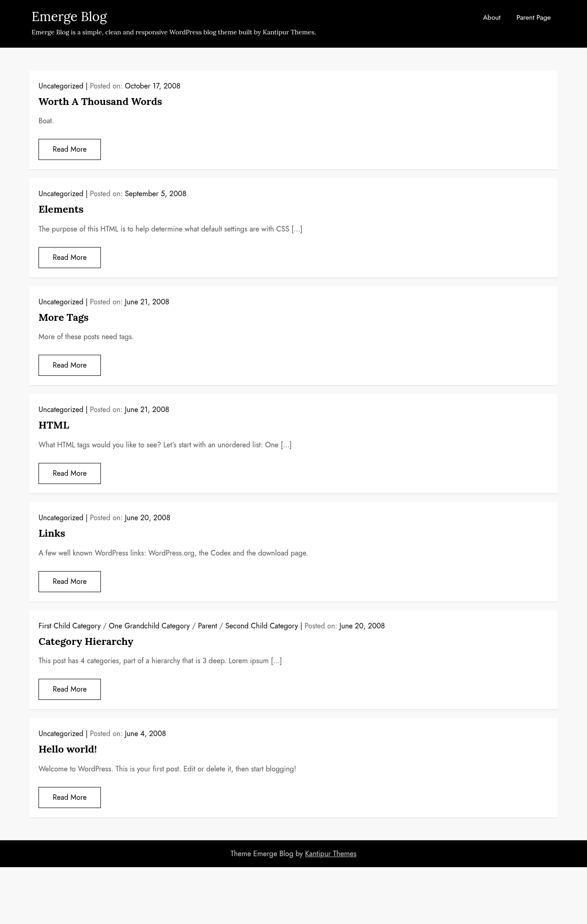
Task: Open the More Tags post title
Action: 63,318
